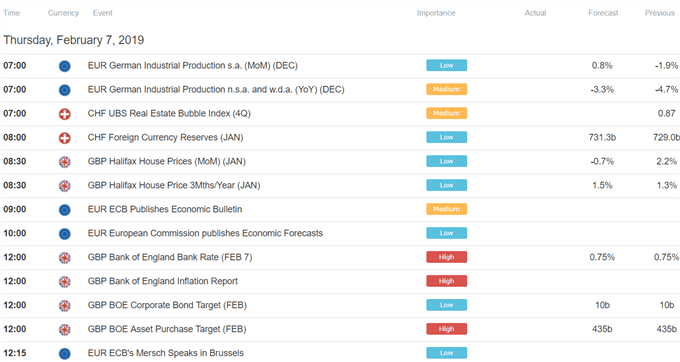This screenshot has height=362, width=680.
Task: Click Swiss flag icon for Foreign Currency Reserves
Action: click(65, 138)
